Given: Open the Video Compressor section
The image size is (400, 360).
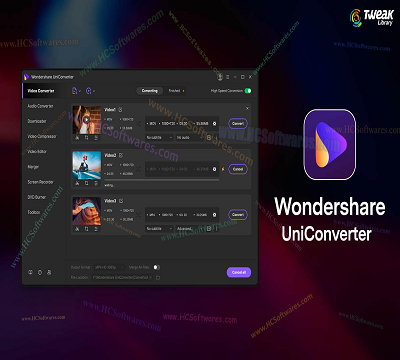Looking at the screenshot, I should point(42,136).
